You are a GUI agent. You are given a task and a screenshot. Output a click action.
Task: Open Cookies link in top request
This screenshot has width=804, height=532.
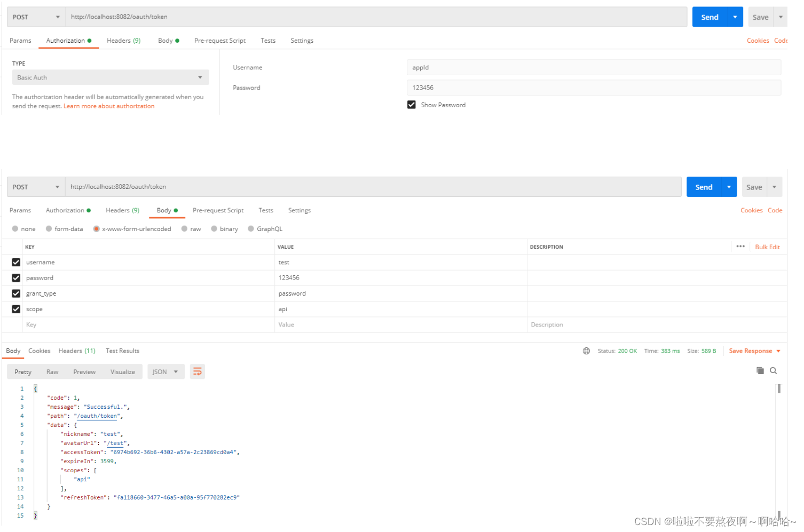click(758, 41)
